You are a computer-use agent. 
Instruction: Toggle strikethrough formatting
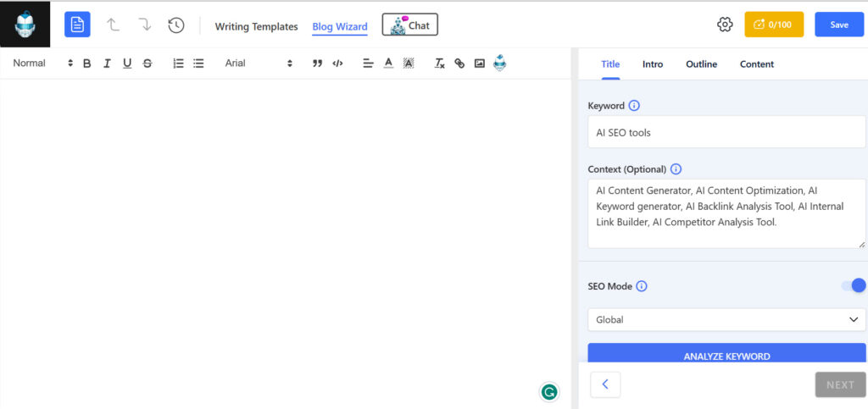point(147,64)
